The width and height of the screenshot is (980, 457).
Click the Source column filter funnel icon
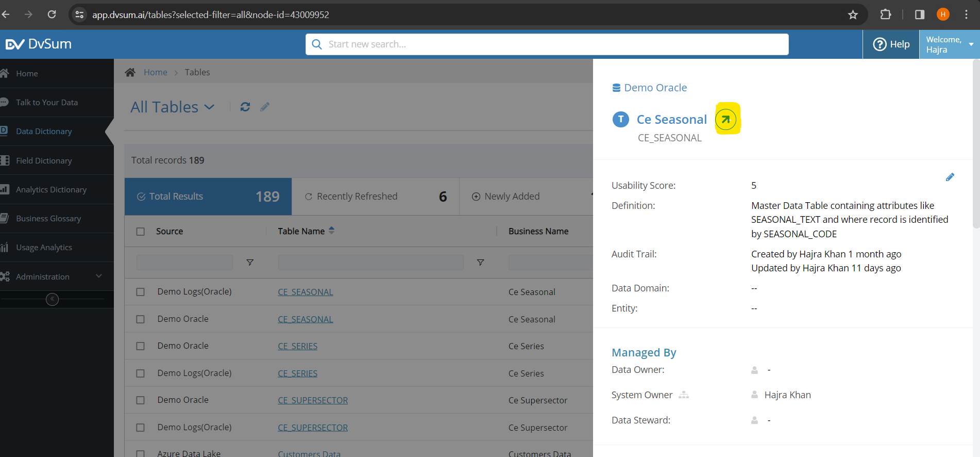250,263
